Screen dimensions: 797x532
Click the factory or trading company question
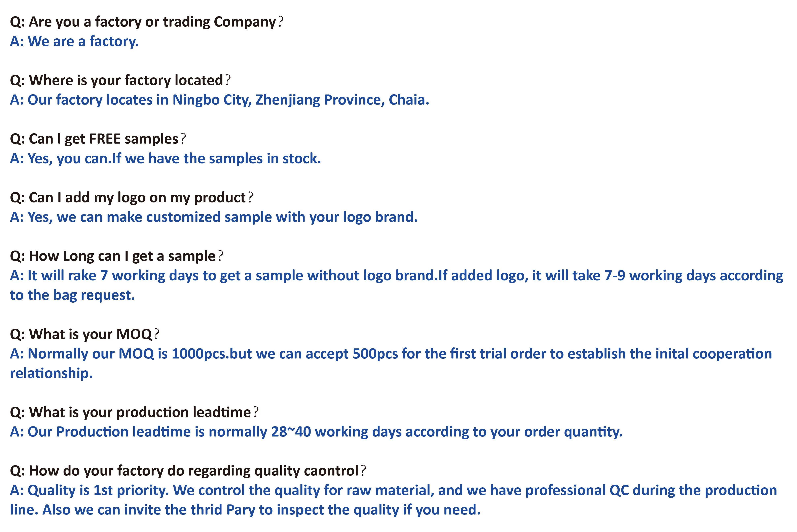(x=147, y=22)
